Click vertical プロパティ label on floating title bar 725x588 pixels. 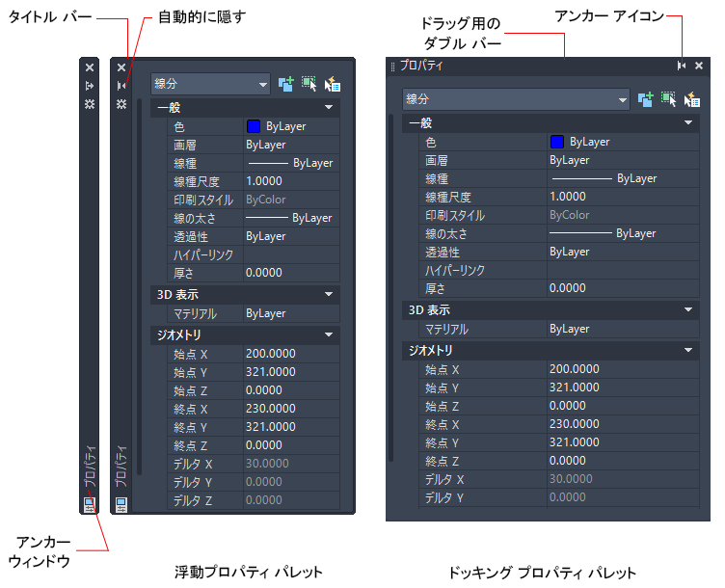tap(121, 467)
